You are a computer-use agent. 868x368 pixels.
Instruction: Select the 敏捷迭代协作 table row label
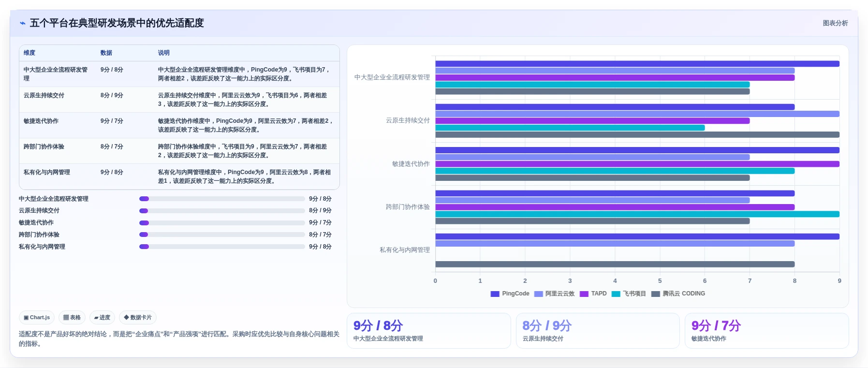[41, 121]
